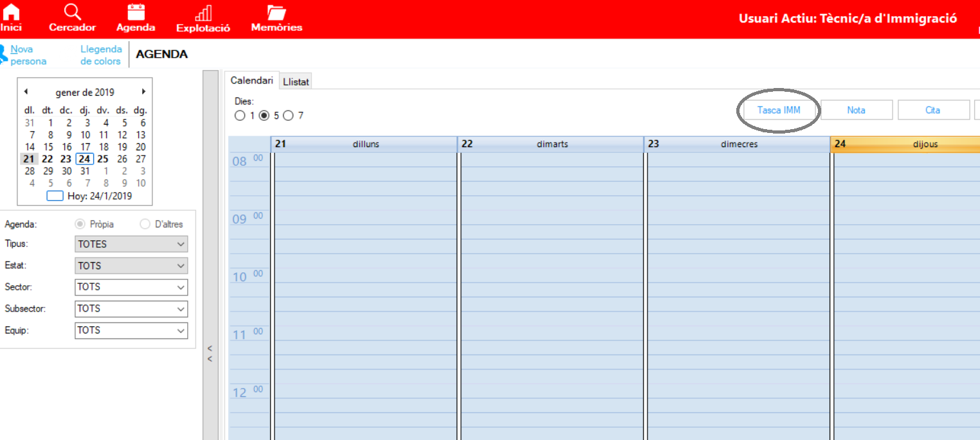Click the Agenda calendar icon
This screenshot has height=440, width=980.
click(x=136, y=12)
